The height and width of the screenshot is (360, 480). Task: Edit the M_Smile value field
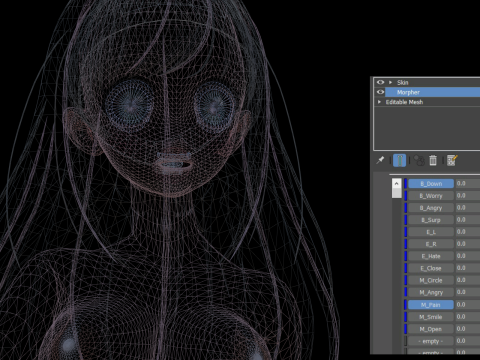tap(468, 317)
